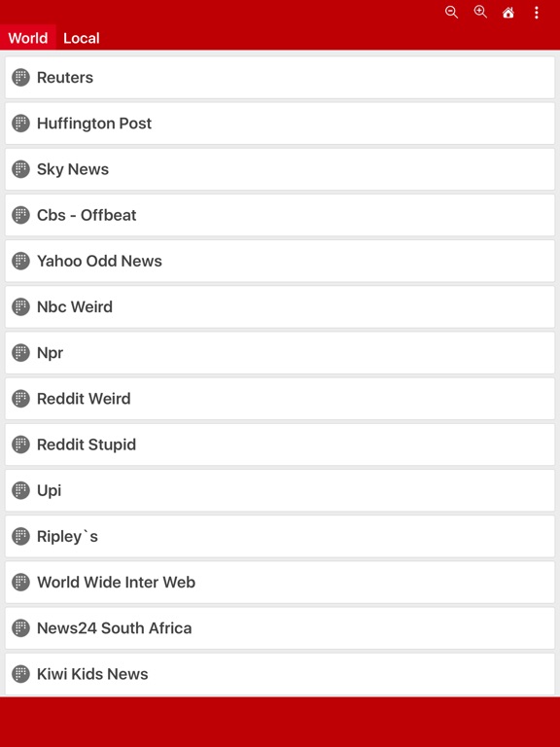Click the icon next to Kiwi Kids News
Viewport: 560px width, 747px height.
(x=20, y=674)
